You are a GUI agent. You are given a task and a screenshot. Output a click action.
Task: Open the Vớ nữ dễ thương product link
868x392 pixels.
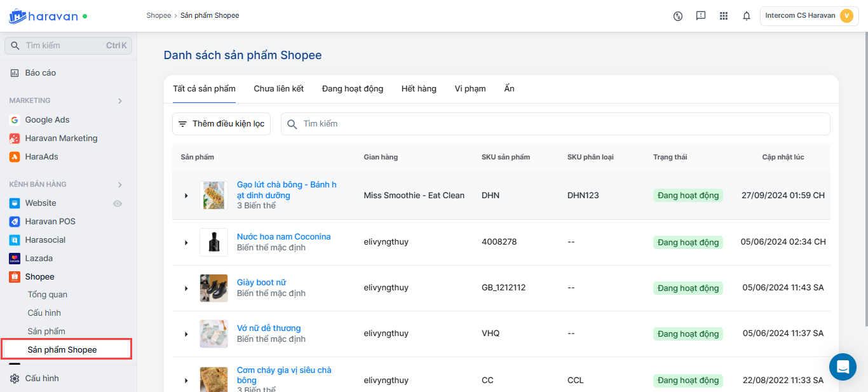pos(269,328)
